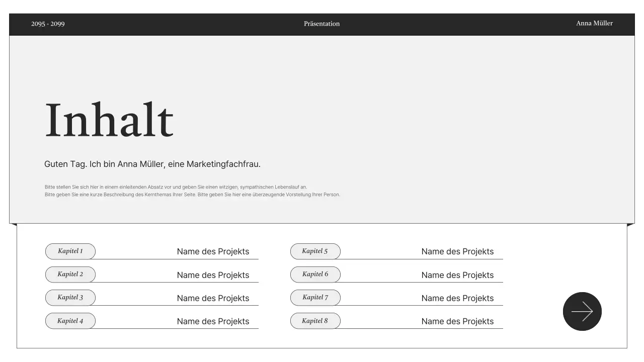
Task: Select the Kapitel 6 pill
Action: point(315,275)
